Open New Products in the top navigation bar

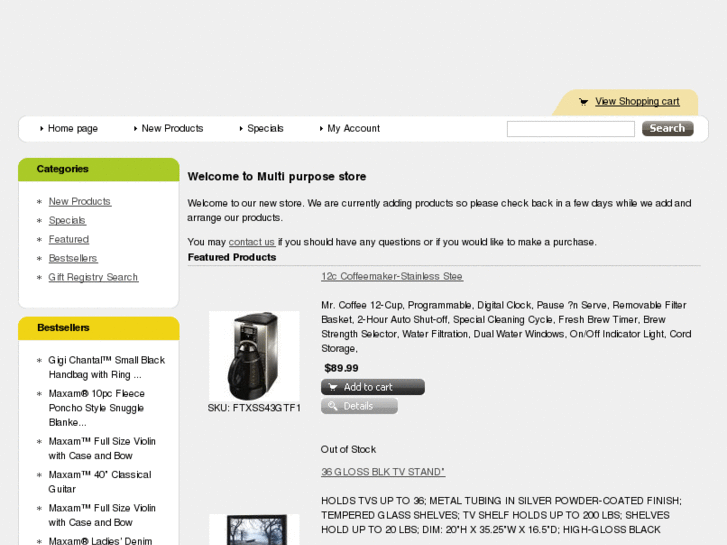coord(172,128)
